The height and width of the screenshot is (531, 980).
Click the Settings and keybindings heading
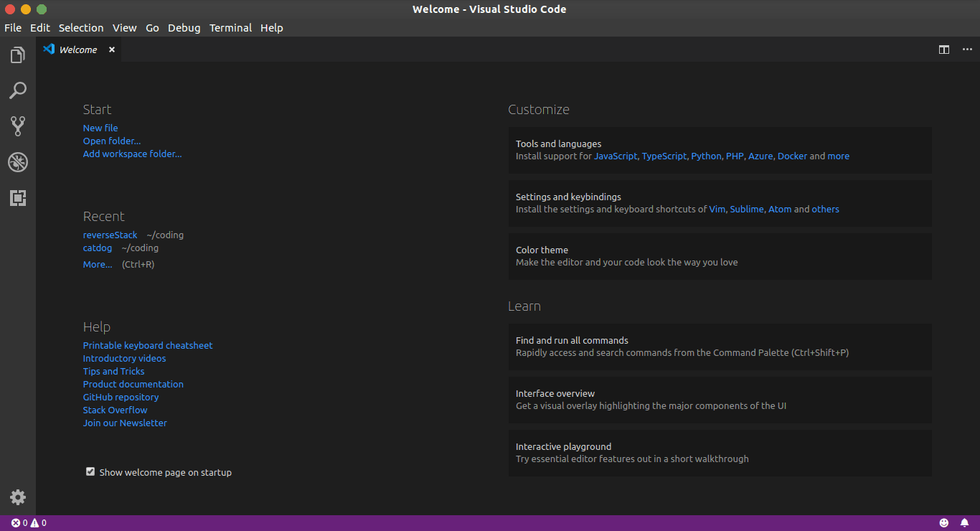568,197
